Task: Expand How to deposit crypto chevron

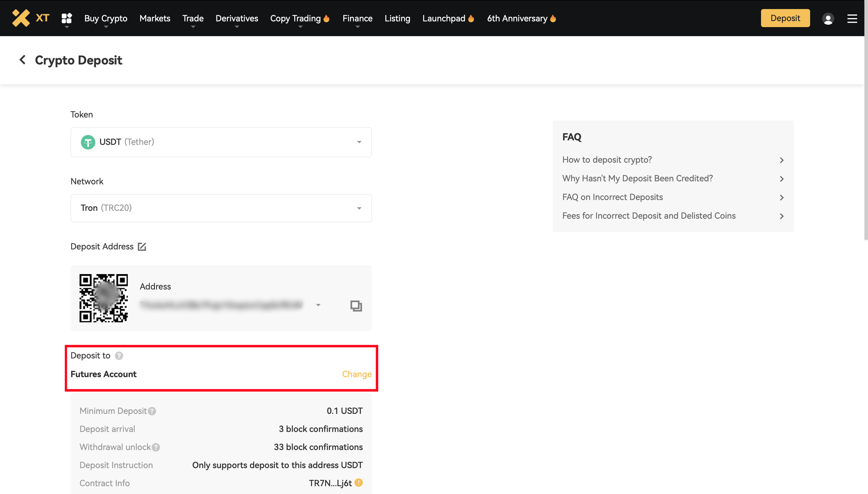Action: pyautogui.click(x=782, y=160)
